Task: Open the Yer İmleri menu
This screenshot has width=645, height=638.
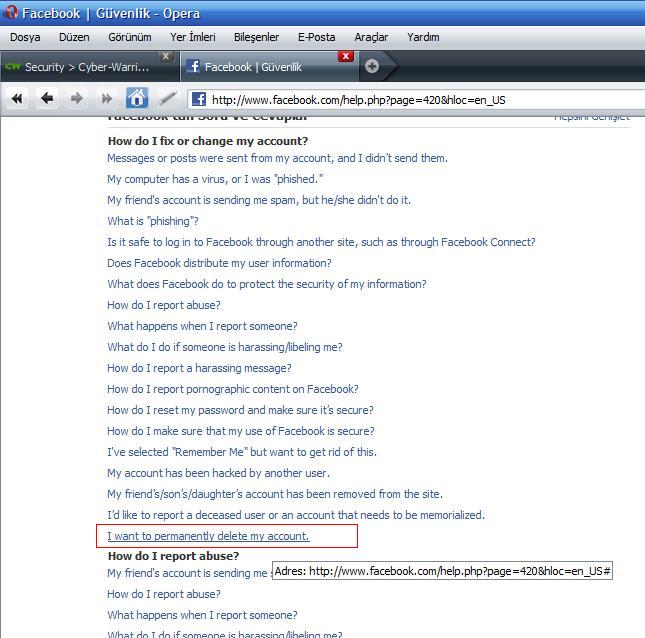Action: tap(193, 37)
